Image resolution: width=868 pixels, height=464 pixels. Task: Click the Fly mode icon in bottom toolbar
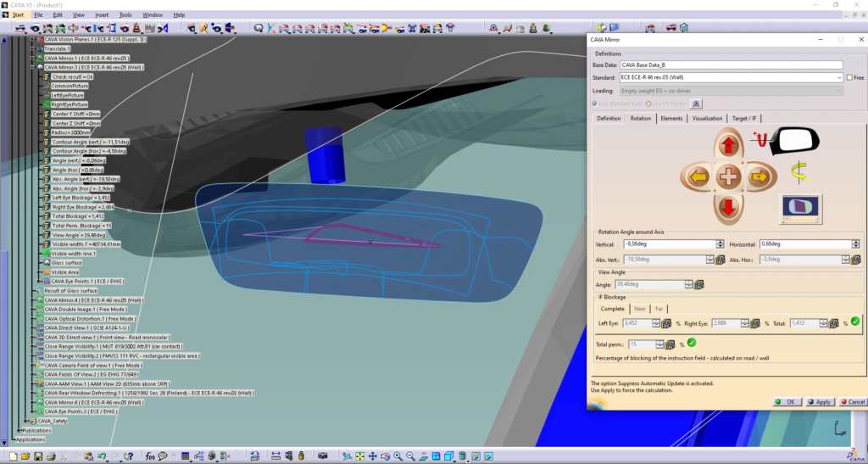pos(347,456)
